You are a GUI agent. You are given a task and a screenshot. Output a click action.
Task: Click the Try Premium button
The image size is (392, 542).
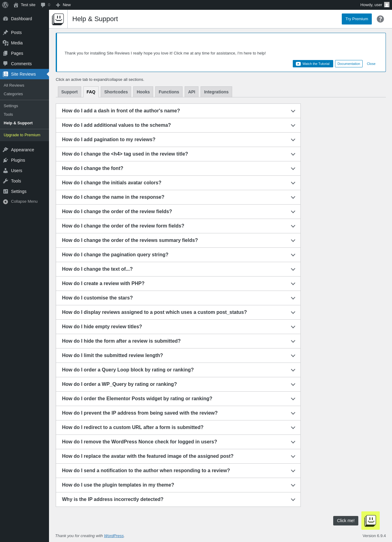356,19
